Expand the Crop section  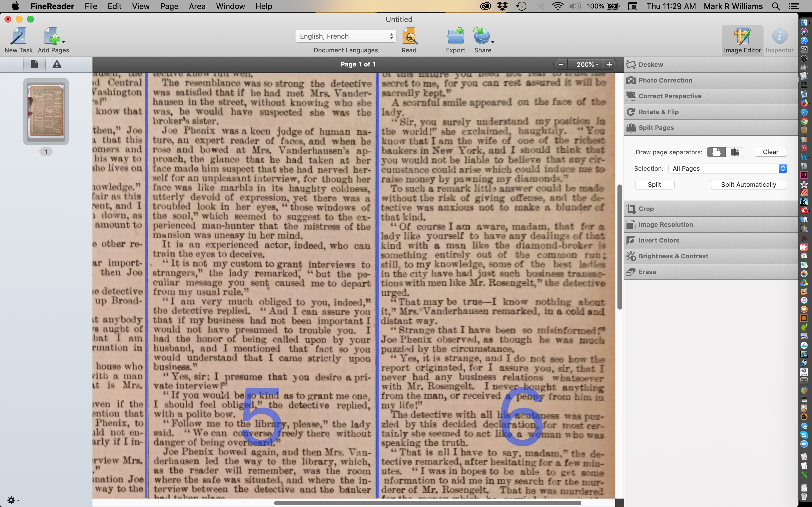(x=646, y=208)
